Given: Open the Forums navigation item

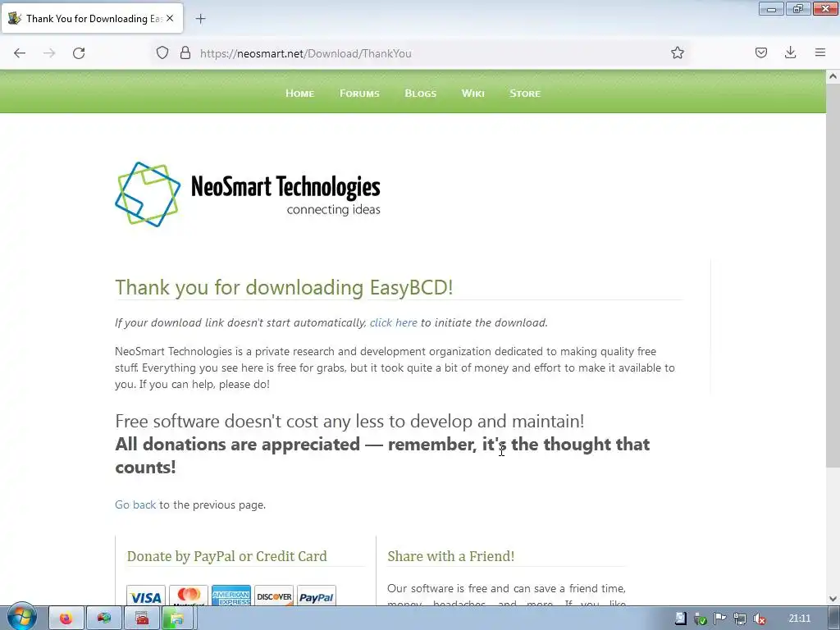Looking at the screenshot, I should 359,94.
